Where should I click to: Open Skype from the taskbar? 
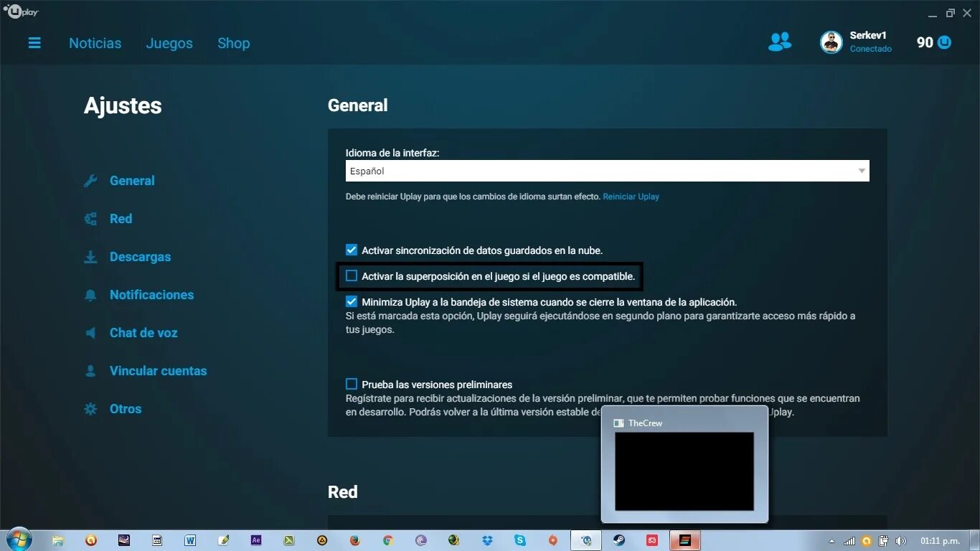click(x=520, y=540)
